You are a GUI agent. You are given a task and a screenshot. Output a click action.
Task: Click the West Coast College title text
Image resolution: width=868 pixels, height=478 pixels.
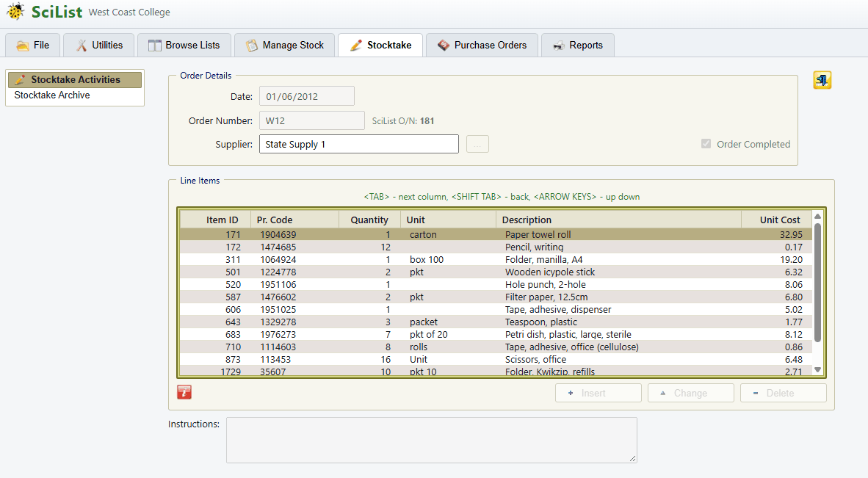coord(129,12)
